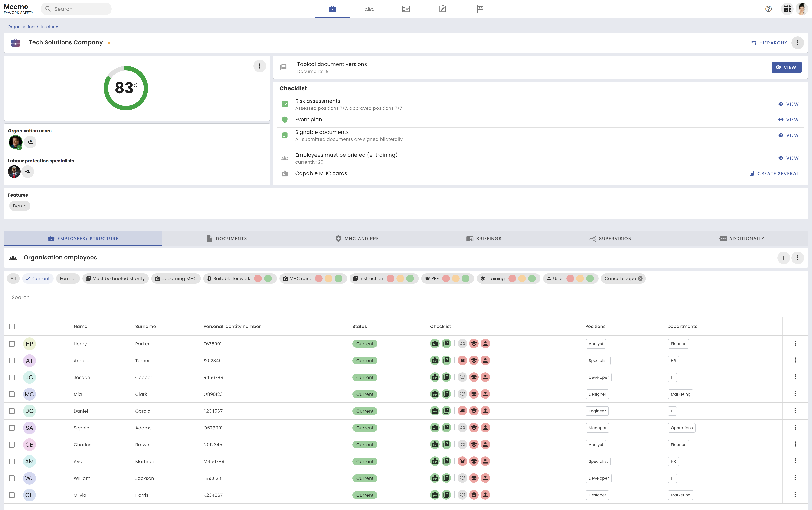The height and width of the screenshot is (510, 812).
Task: Toggle the select-all checkbox in table header
Action: [12, 326]
